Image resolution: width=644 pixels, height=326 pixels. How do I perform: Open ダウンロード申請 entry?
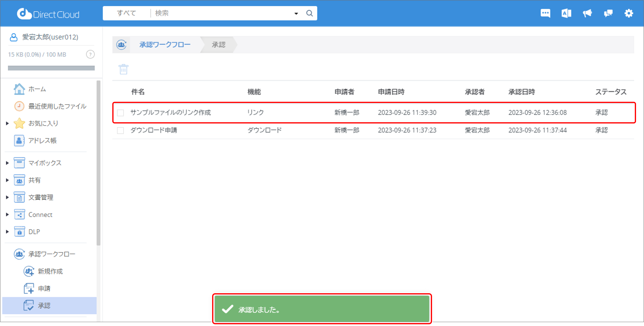(x=154, y=130)
